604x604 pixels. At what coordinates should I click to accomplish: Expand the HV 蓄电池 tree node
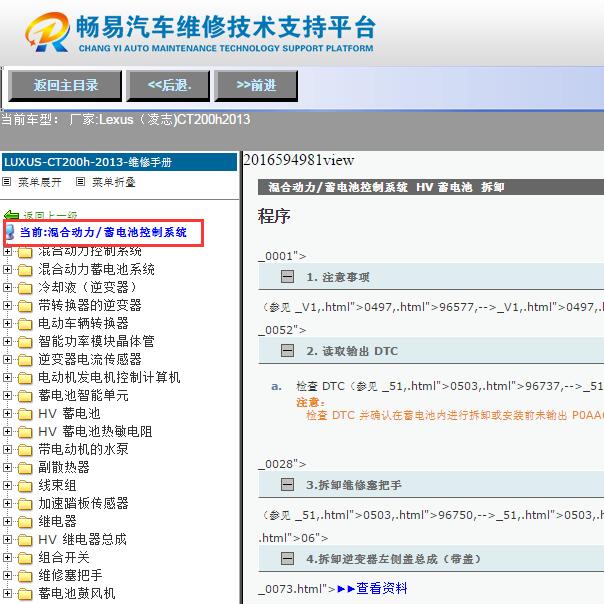(7, 413)
